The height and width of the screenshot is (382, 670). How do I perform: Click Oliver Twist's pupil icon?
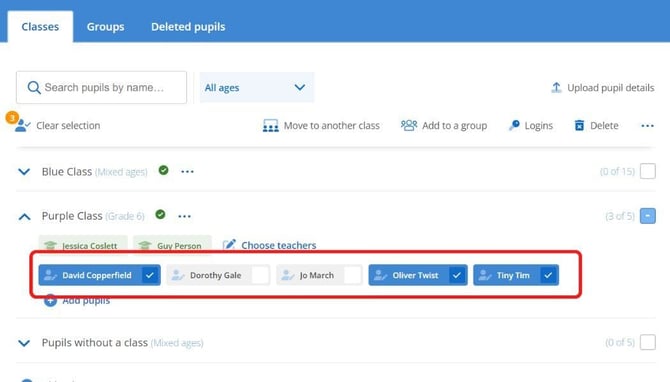coord(380,275)
